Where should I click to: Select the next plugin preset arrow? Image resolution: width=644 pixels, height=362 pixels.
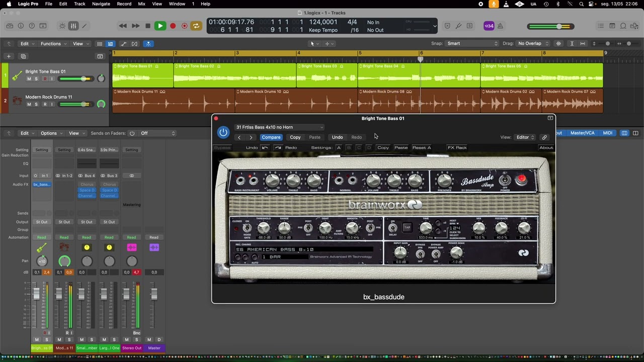point(251,137)
